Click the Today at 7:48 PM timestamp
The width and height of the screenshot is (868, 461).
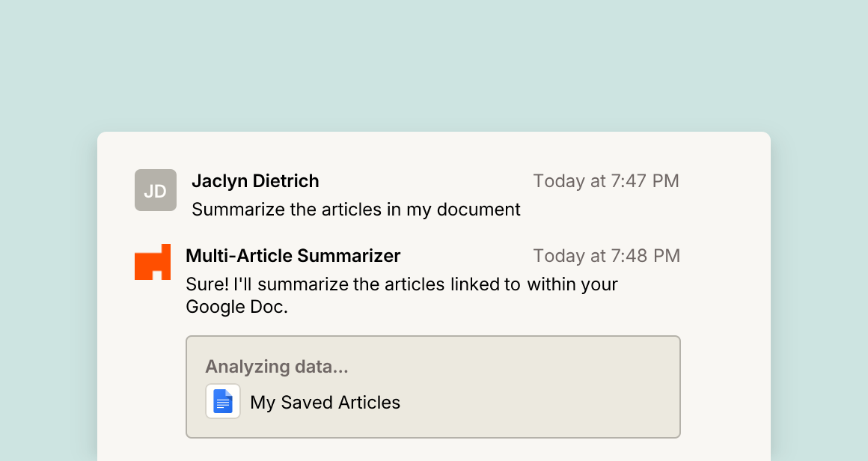(607, 256)
